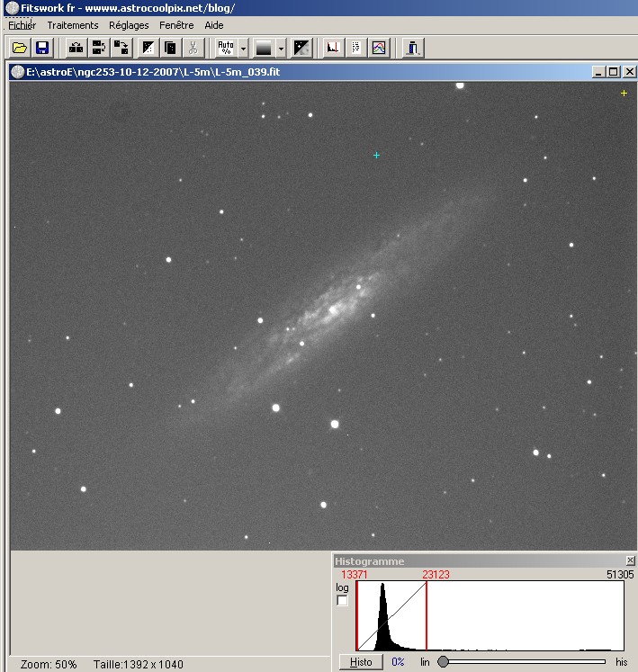Image resolution: width=638 pixels, height=672 pixels.
Task: Click the two-boxes-with-curved-arrow-above toolbar icon
Action: point(76,48)
